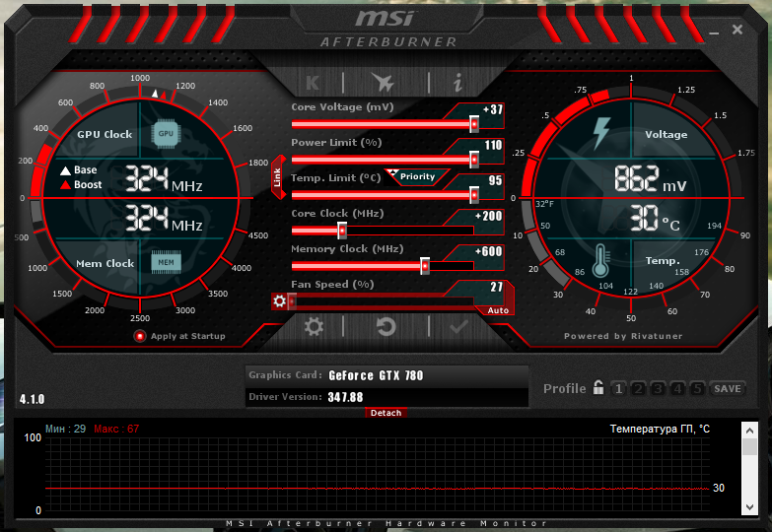This screenshot has height=532, width=772.
Task: Click the Core Voltage slider handle
Action: pos(474,124)
